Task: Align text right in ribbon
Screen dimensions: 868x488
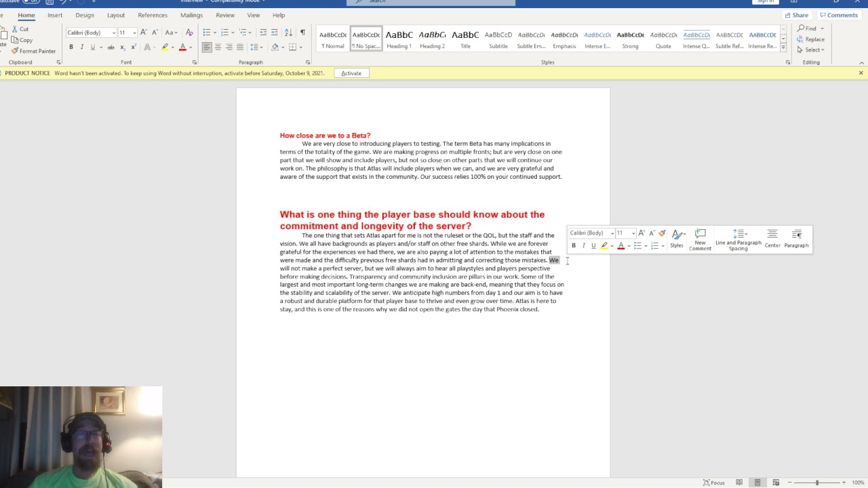Action: (229, 47)
